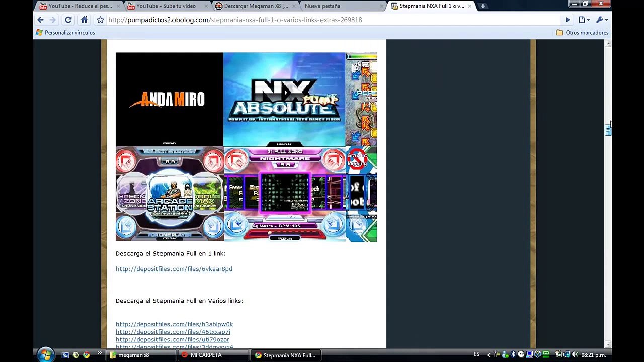Click the volume speaker tray icon
This screenshot has height=362, width=644.
(x=575, y=355)
